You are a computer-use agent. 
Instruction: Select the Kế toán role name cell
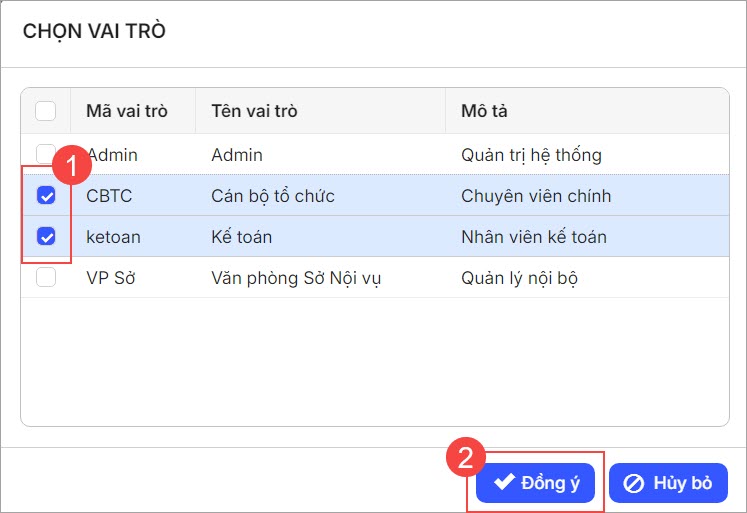point(242,237)
